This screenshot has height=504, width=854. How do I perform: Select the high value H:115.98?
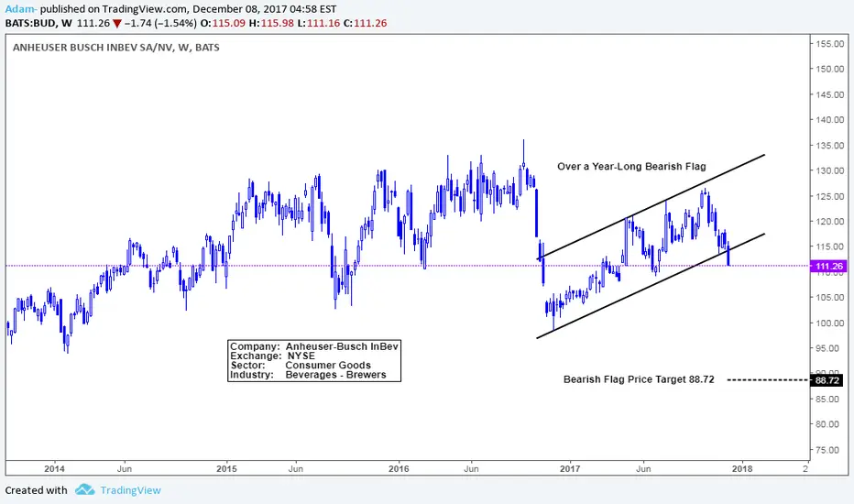[x=271, y=23]
